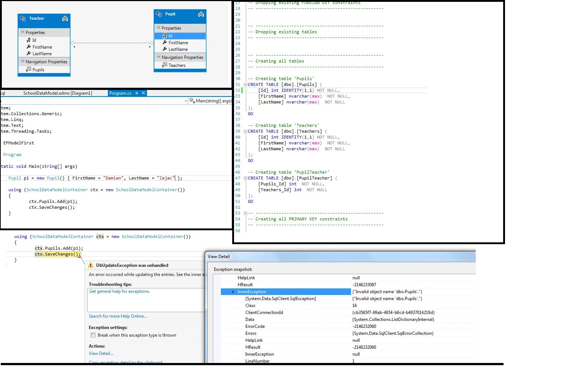Click SQL line number 47
Screen dimensions: 588x386
tap(238, 178)
